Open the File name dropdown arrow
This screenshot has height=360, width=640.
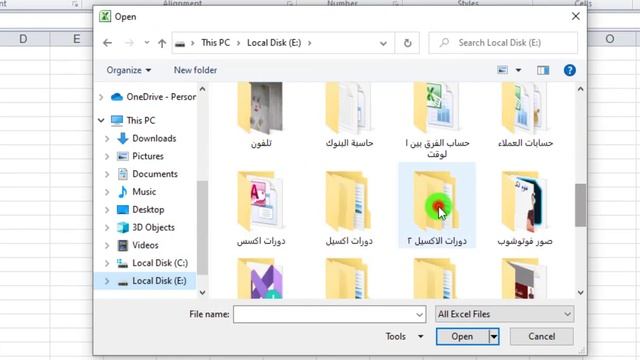pyautogui.click(x=419, y=315)
